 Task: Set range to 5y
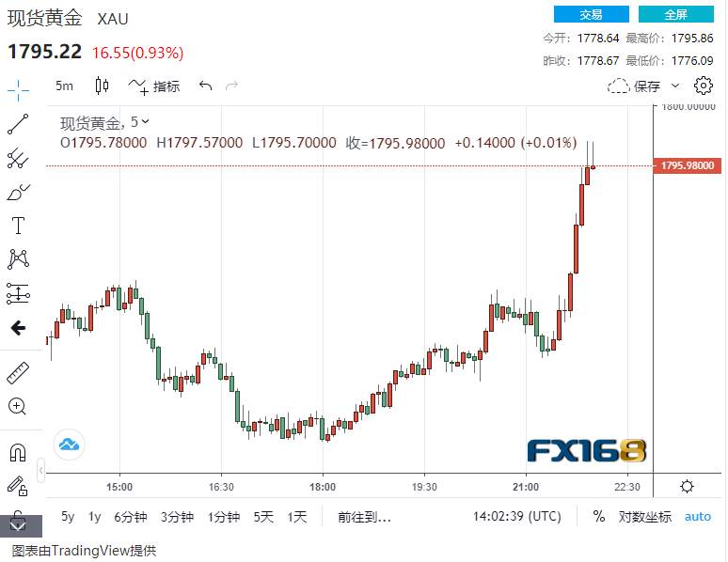click(x=68, y=517)
